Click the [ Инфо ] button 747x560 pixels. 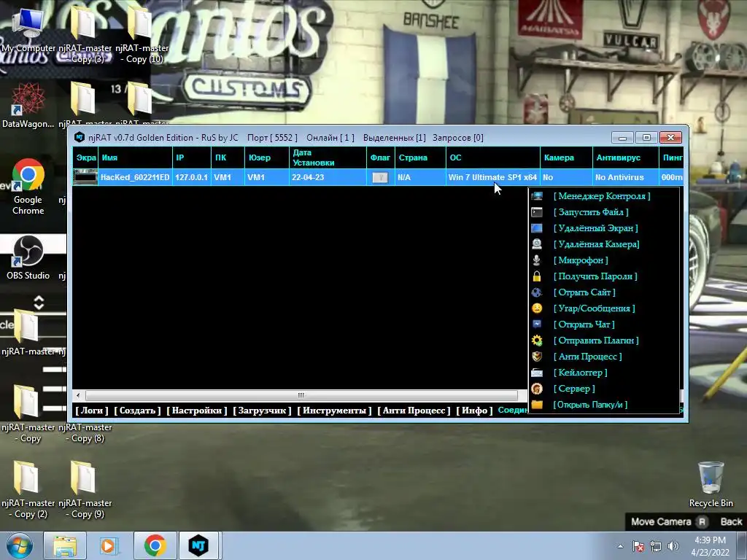(x=474, y=411)
